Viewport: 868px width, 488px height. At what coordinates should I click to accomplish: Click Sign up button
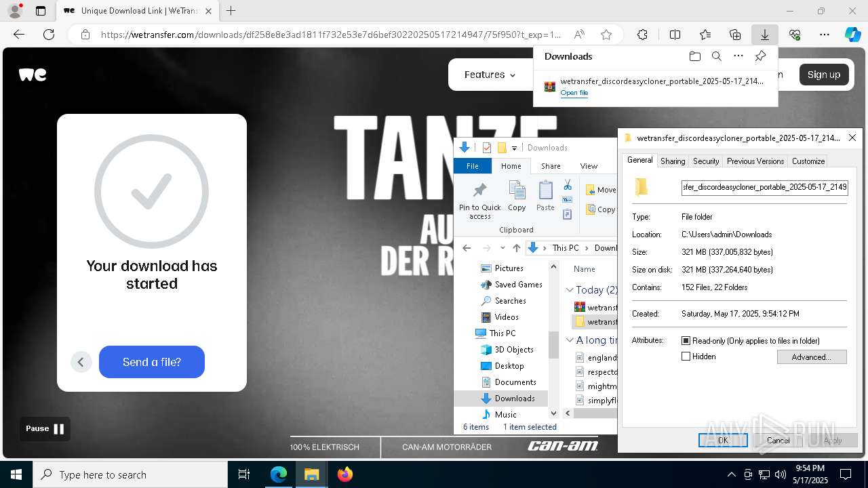824,75
